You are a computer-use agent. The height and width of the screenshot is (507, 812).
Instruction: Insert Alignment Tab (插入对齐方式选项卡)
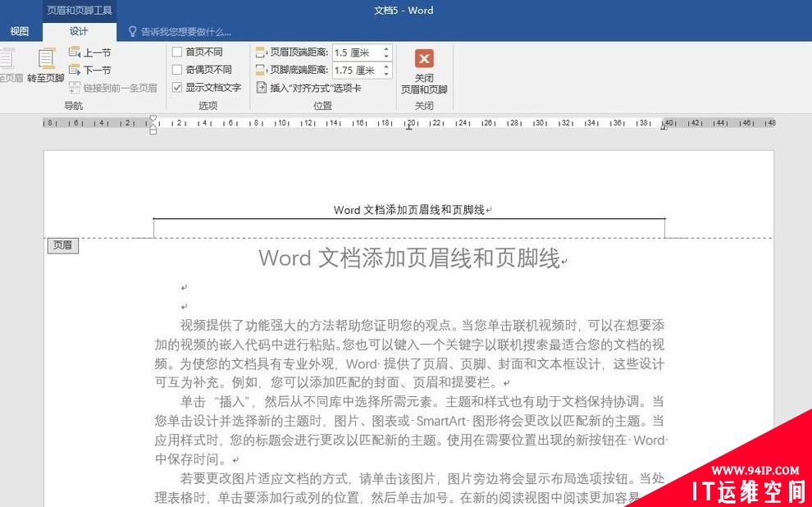tap(309, 88)
